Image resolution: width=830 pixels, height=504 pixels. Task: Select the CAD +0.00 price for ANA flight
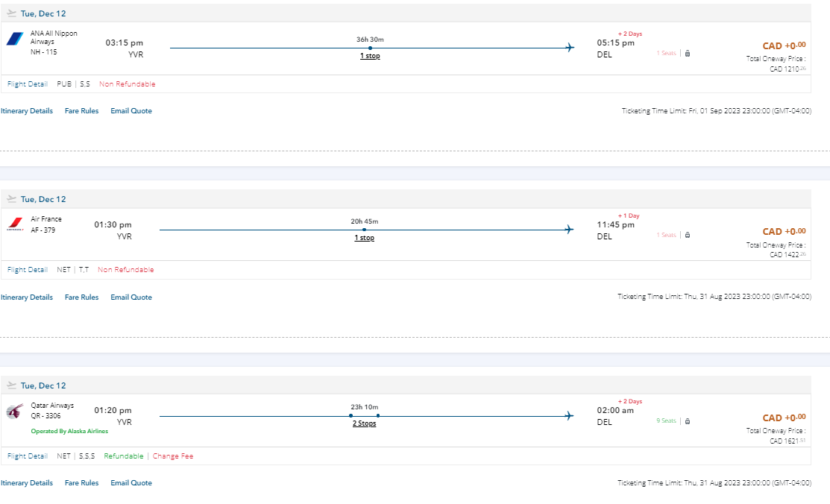[x=783, y=45]
